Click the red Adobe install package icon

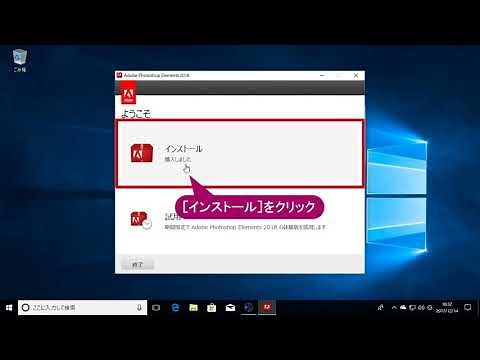tap(142, 153)
